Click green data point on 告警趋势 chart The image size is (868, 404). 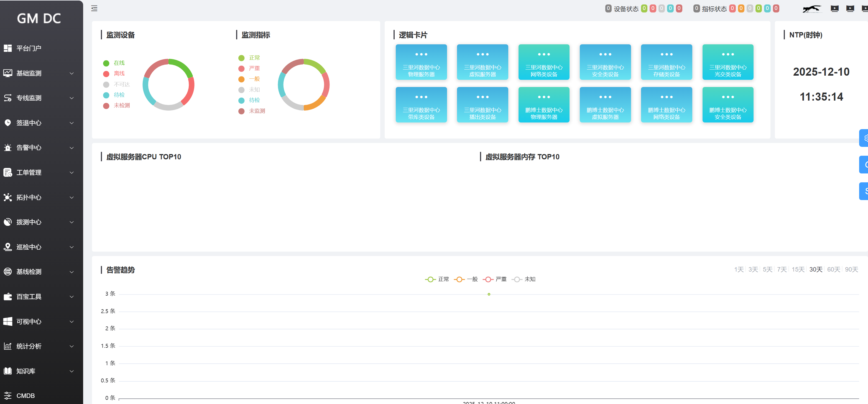click(x=489, y=294)
